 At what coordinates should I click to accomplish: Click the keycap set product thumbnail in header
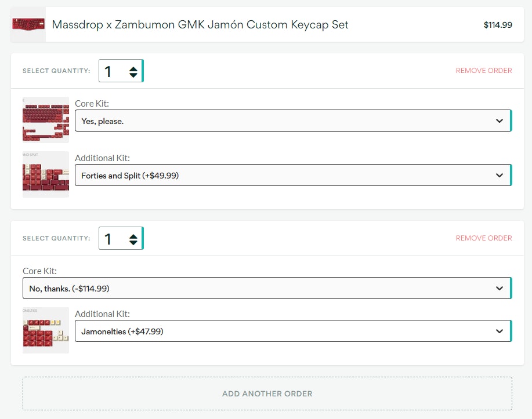pos(28,24)
